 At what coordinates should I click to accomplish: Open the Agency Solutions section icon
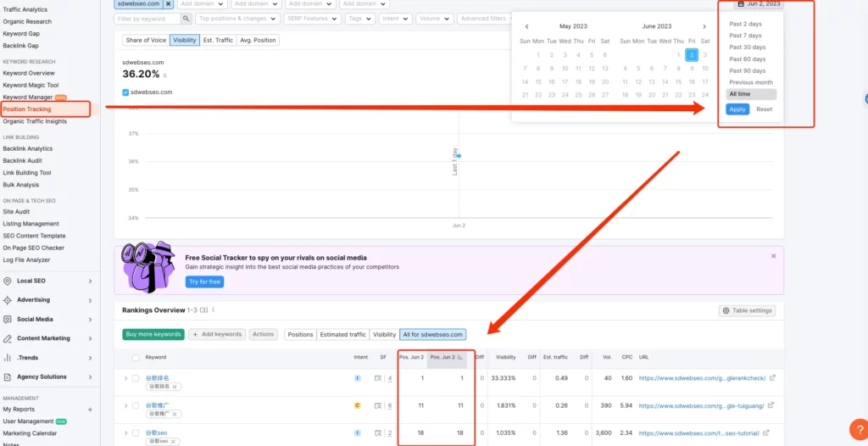pyautogui.click(x=7, y=376)
